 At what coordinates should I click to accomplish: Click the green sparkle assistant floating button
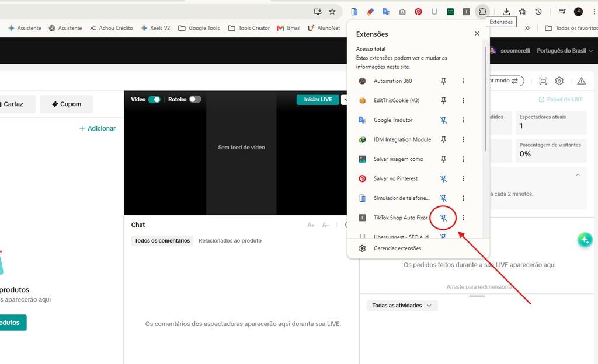pos(585,240)
